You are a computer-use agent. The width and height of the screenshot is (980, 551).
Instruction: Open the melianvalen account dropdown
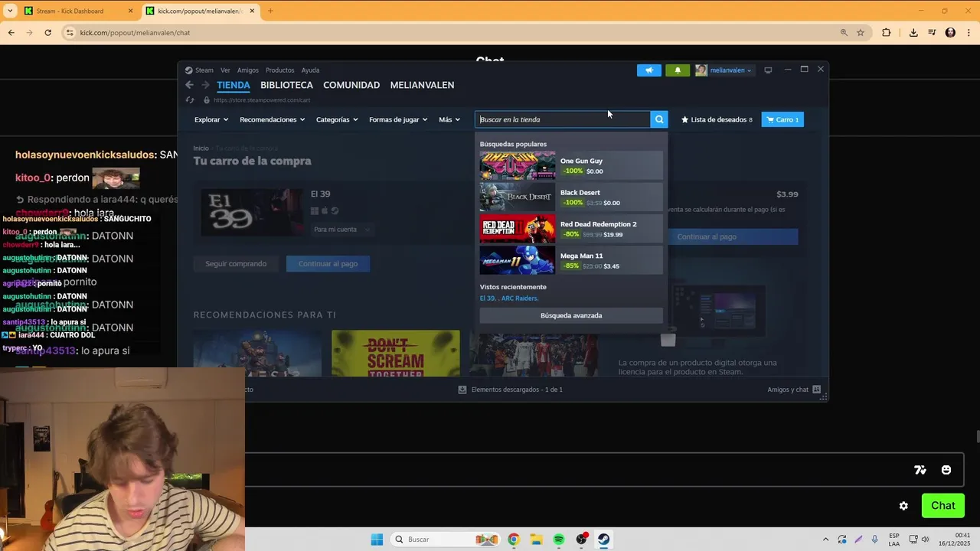[x=730, y=70]
